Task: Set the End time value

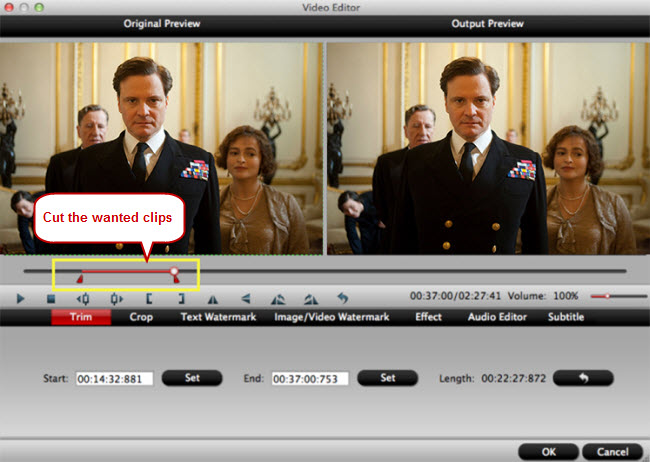Action: pos(388,378)
